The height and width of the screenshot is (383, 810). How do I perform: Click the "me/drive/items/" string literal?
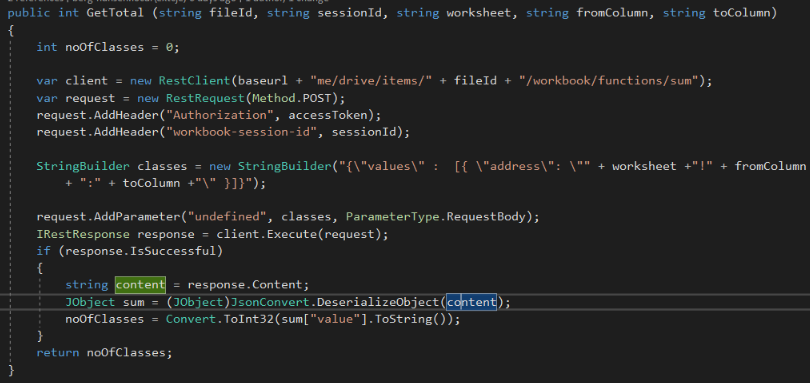coord(371,81)
